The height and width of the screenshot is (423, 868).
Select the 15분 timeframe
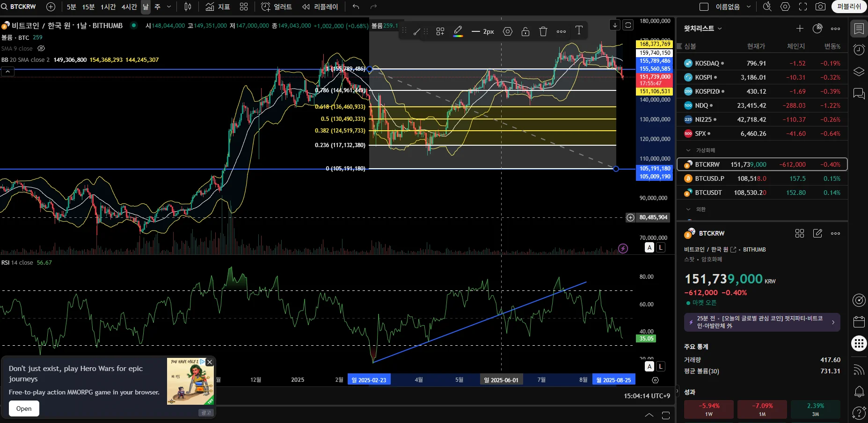coord(88,7)
